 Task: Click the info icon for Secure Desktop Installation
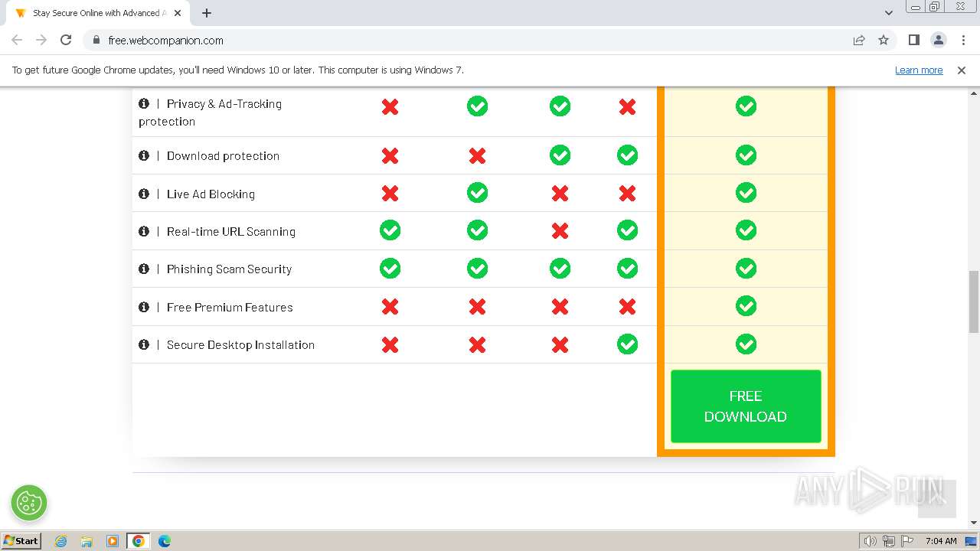pyautogui.click(x=143, y=344)
